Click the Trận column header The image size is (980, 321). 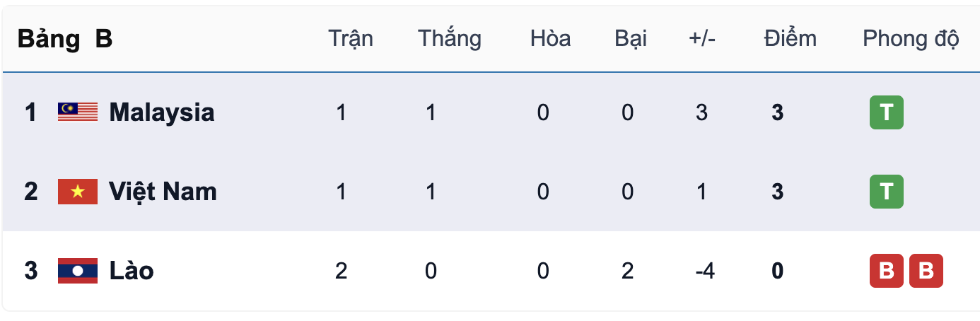click(x=351, y=39)
